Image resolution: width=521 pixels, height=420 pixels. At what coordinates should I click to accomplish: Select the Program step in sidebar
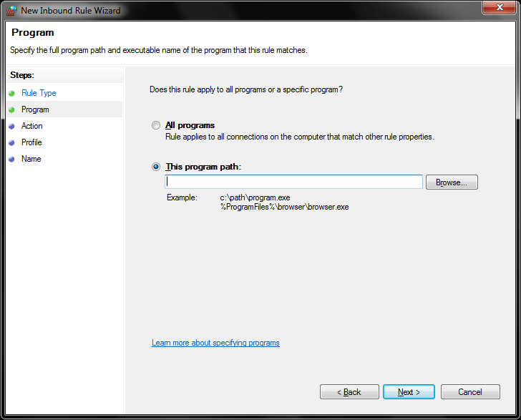click(x=35, y=109)
